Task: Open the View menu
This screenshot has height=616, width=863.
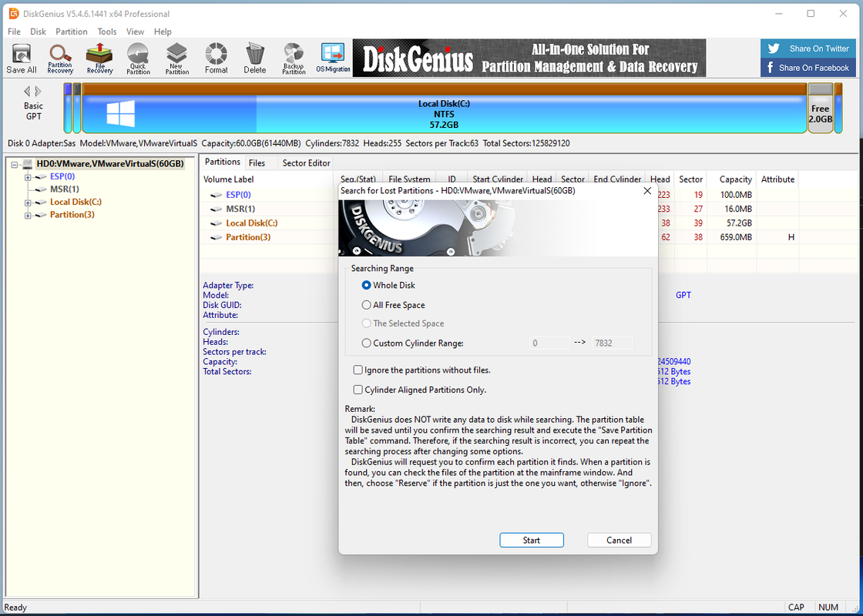Action: point(135,32)
